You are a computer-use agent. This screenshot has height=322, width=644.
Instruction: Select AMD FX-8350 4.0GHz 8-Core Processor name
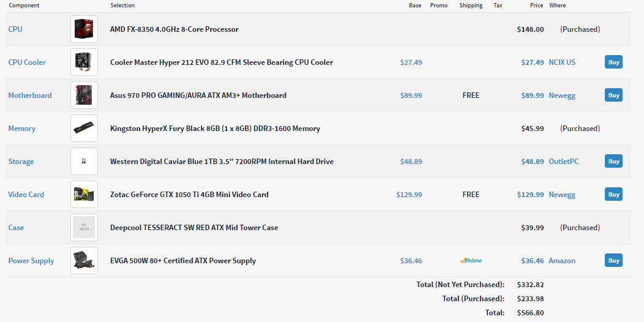[174, 29]
